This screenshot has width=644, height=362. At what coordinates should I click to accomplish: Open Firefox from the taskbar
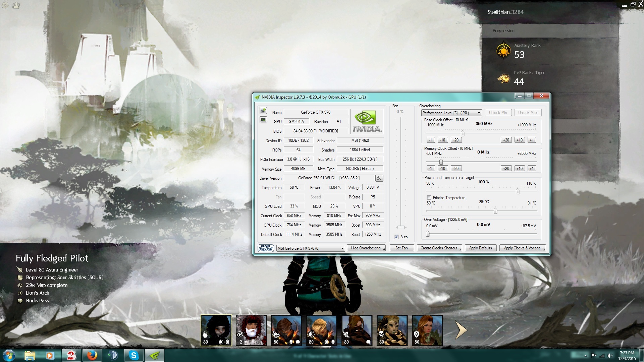[92, 355]
